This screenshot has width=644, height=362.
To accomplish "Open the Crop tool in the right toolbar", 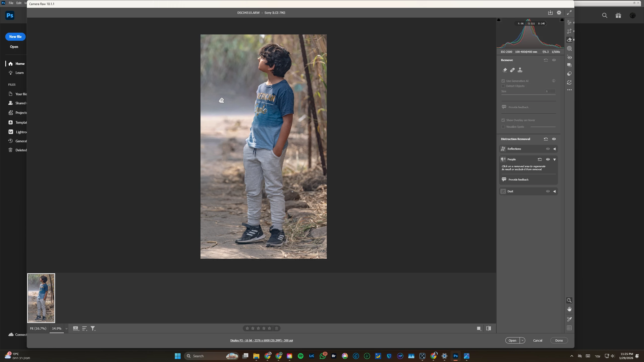I will pos(569,31).
